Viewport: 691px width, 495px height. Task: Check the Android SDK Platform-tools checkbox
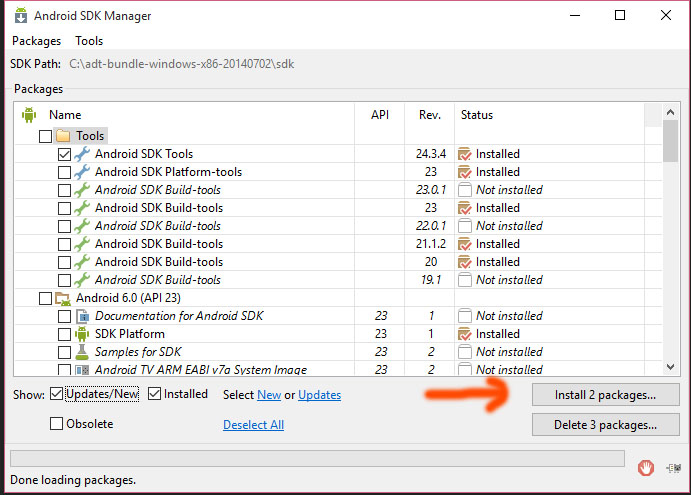[64, 172]
